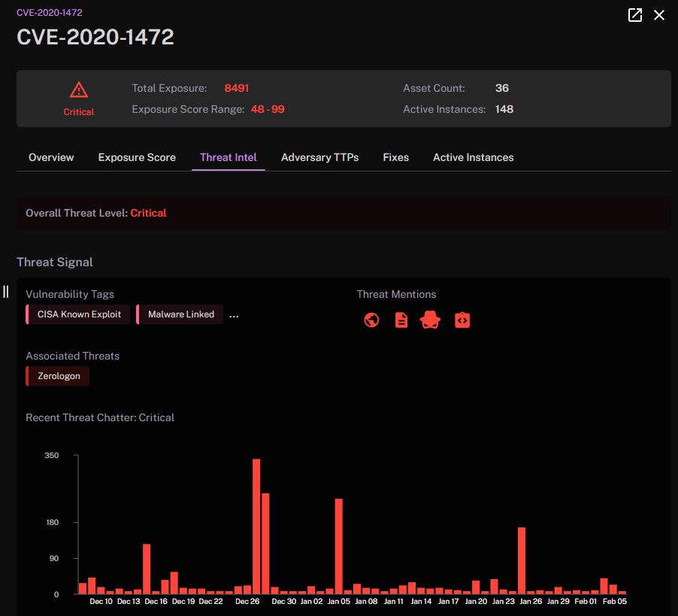Open CVE details in new window icon
678x616 pixels.
[x=634, y=15]
